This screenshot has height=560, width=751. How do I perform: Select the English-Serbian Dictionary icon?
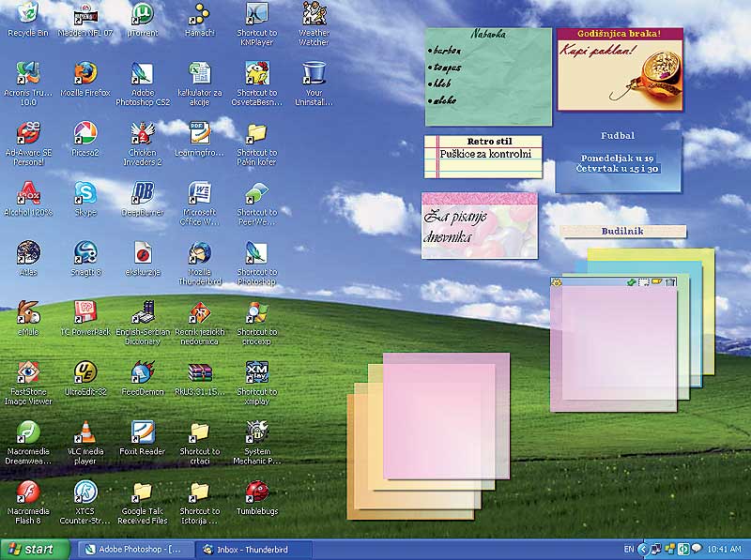coord(143,312)
